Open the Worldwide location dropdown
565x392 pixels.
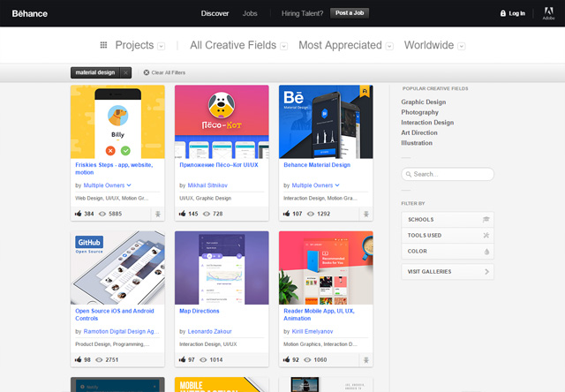point(462,47)
